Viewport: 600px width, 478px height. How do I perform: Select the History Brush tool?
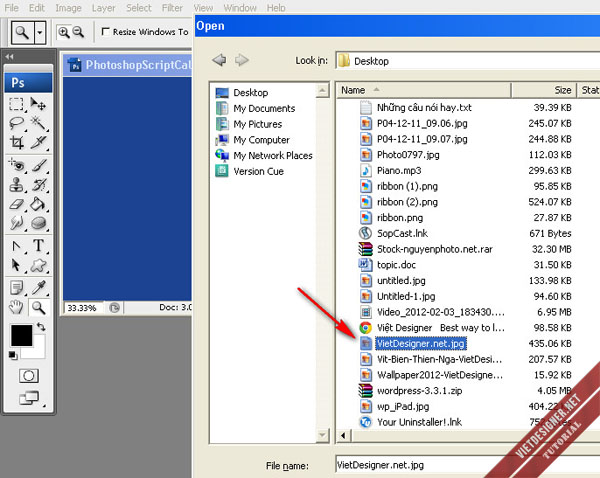point(39,185)
